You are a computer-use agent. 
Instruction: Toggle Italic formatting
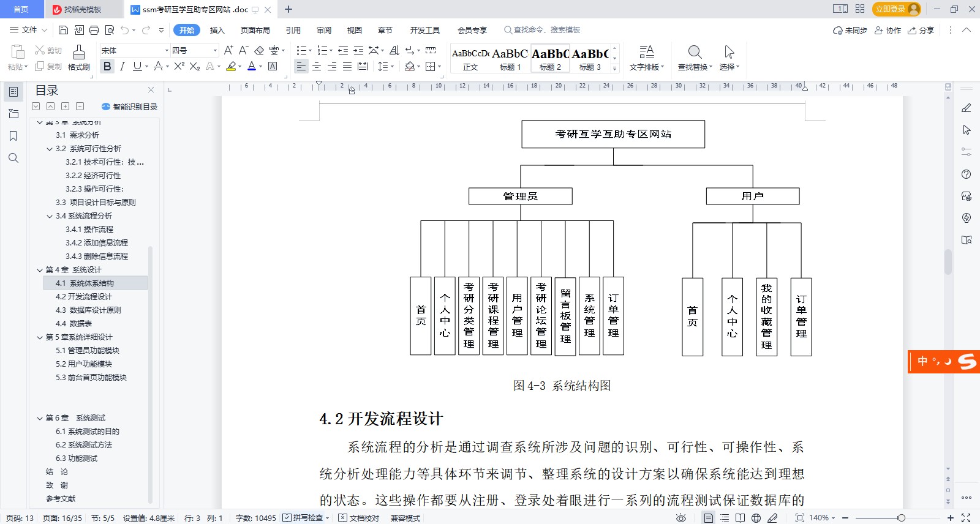[x=123, y=66]
